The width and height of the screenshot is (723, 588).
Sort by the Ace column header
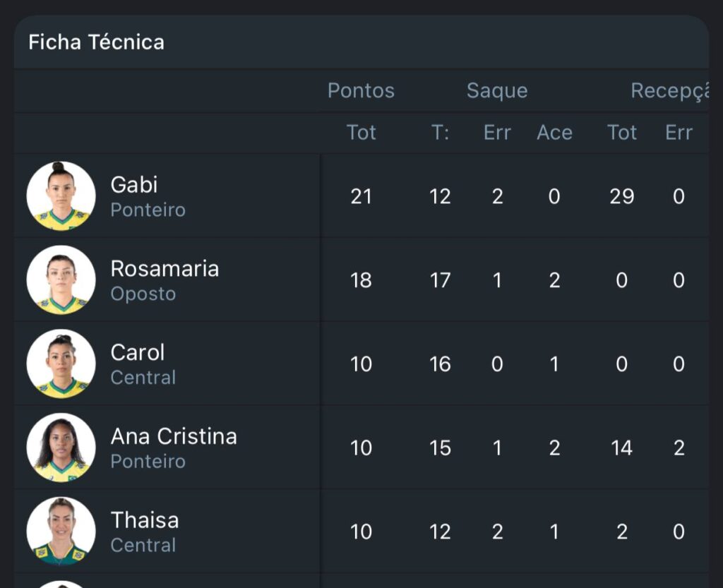point(554,133)
